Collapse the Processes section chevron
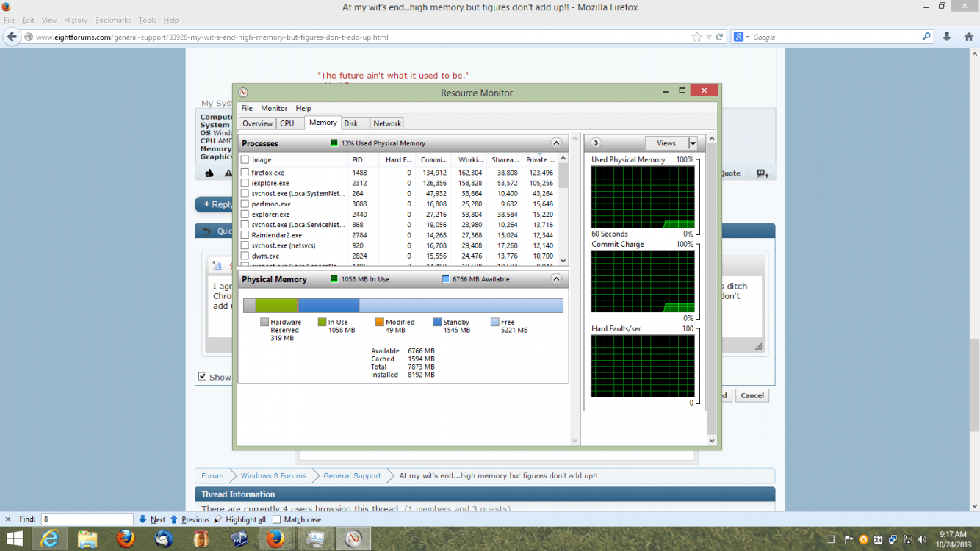The image size is (980, 551). (556, 143)
